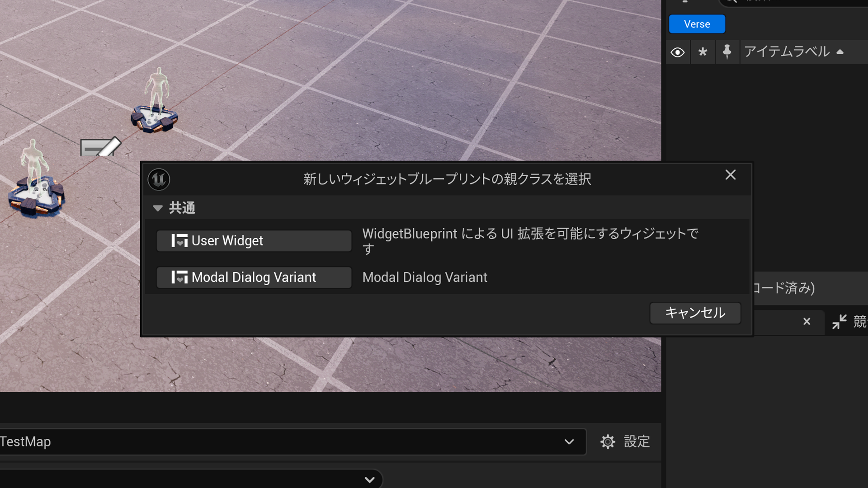Viewport: 868px width, 488px height.
Task: Click the settings gear beside TestMap
Action: (x=608, y=441)
